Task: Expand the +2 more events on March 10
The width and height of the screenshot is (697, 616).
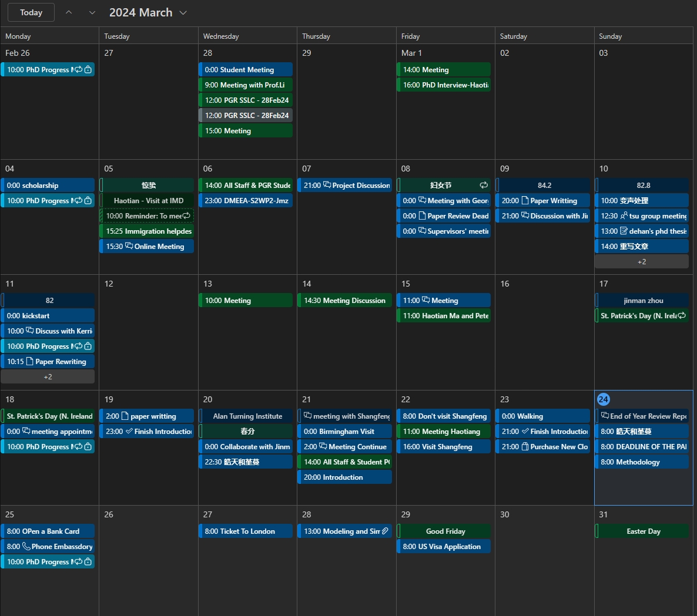Action: click(x=642, y=262)
